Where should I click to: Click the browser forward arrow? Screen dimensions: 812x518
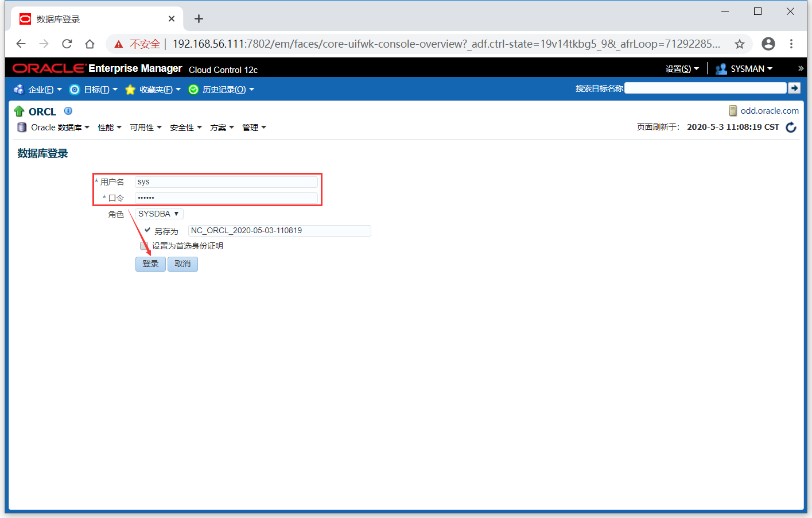click(44, 44)
